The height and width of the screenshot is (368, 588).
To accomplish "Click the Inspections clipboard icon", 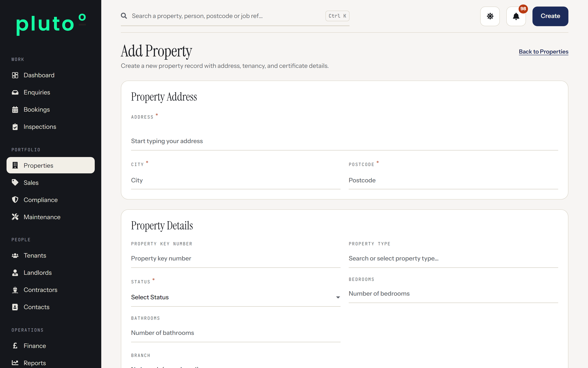I will click(15, 127).
